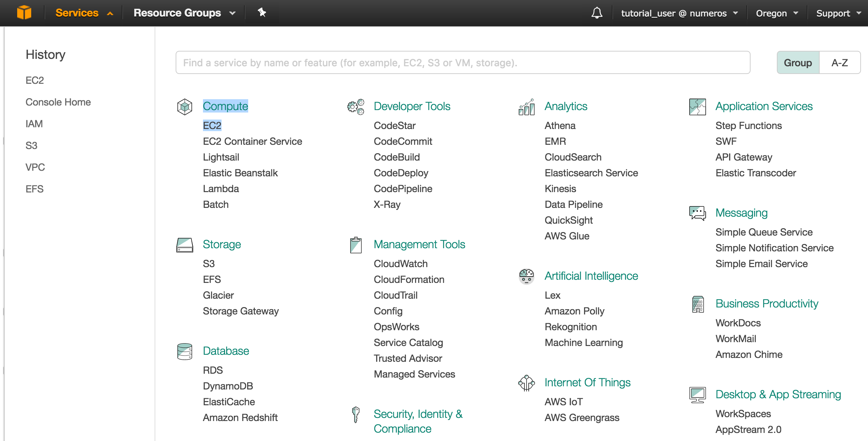Open the Support menu

click(838, 13)
